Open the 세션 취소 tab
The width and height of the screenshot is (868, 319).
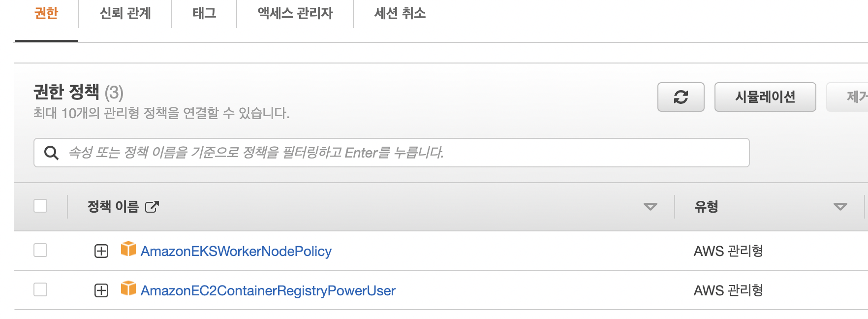coord(400,13)
